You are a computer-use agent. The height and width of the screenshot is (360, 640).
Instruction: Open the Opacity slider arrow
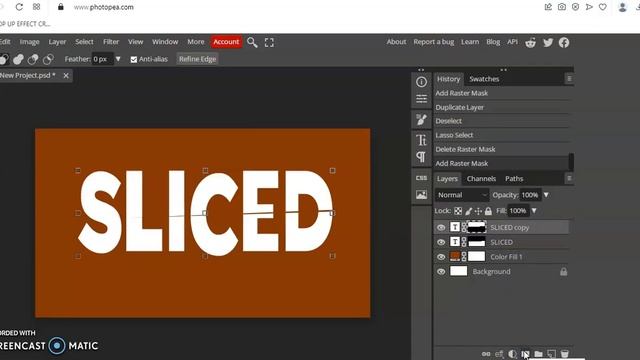coord(546,195)
